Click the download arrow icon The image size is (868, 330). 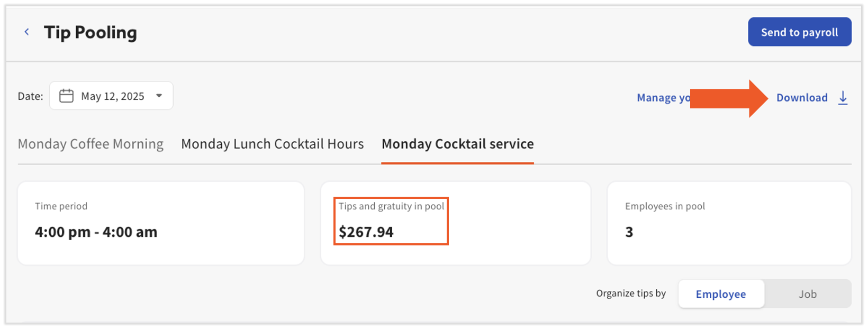(x=843, y=98)
